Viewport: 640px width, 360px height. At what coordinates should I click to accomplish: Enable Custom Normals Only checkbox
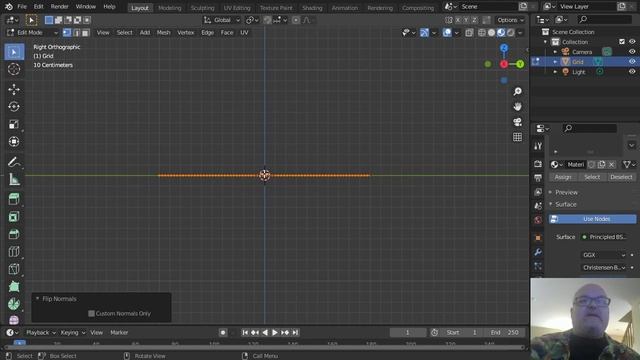pyautogui.click(x=91, y=313)
